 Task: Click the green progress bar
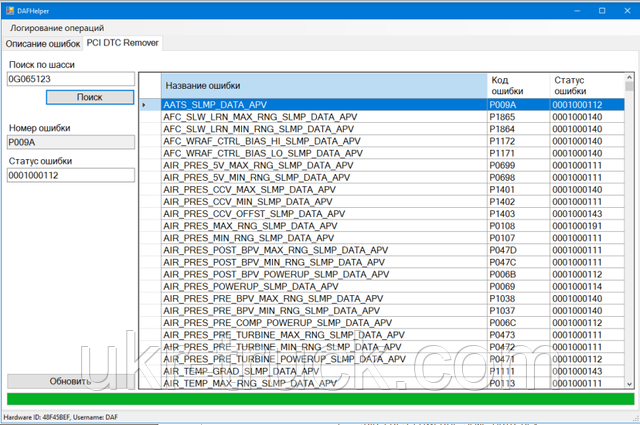tap(320, 398)
